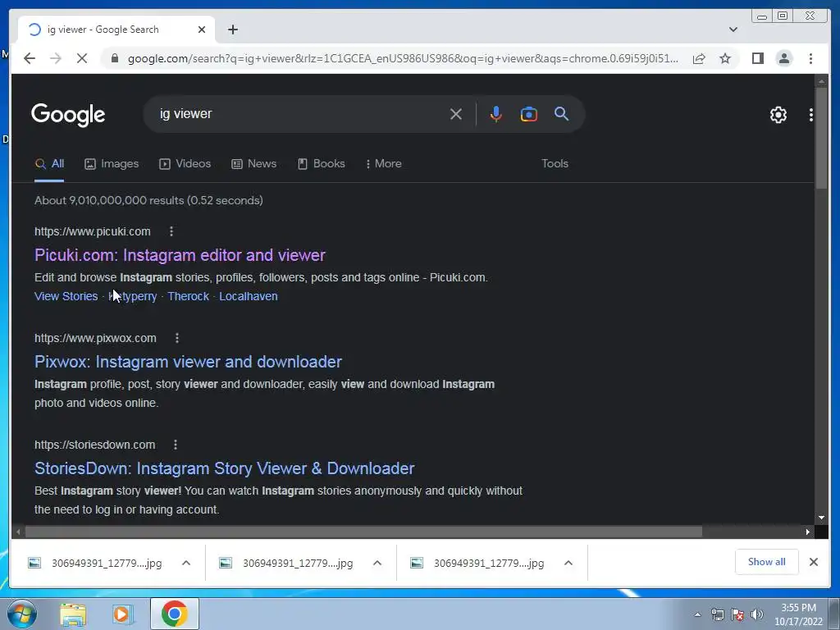Viewport: 840px width, 630px height.
Task: Click the horizontal scrollbar thumb
Action: pyautogui.click(x=363, y=532)
